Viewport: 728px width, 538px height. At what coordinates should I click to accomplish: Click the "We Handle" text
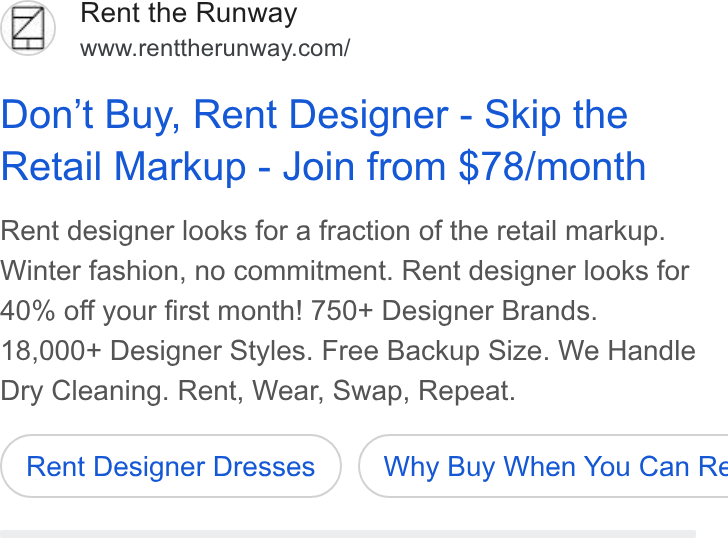click(627, 350)
